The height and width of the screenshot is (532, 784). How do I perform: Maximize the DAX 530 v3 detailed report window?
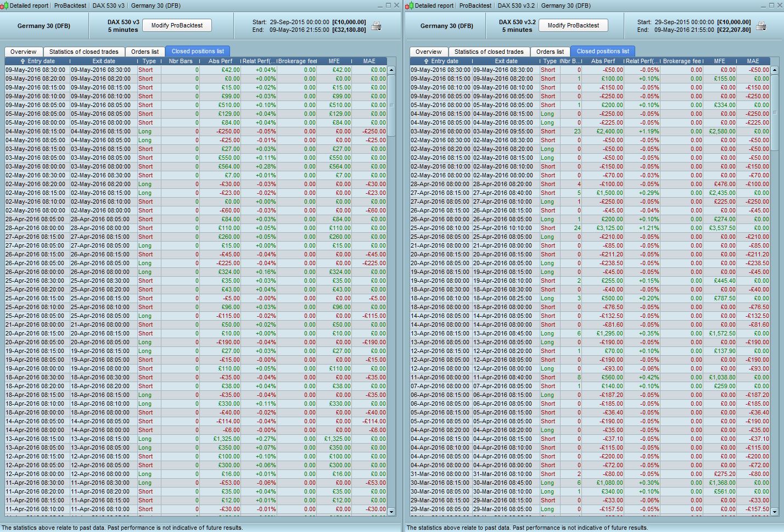(x=388, y=5)
